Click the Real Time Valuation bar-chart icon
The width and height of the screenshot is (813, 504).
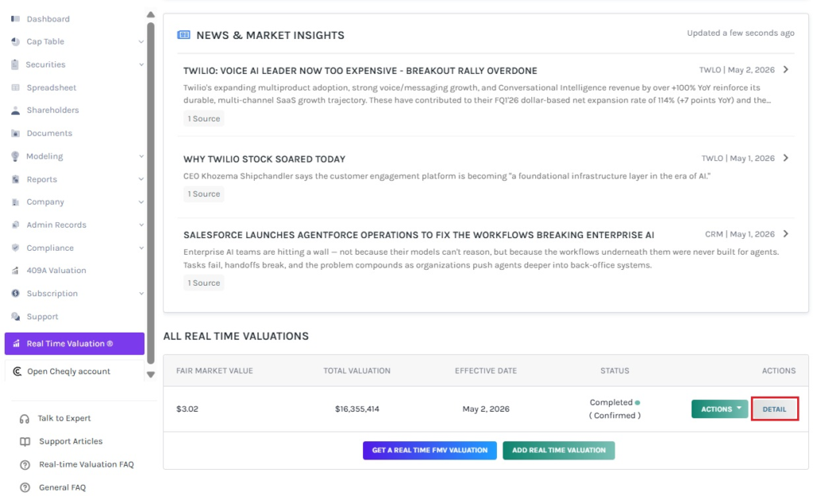[x=16, y=343]
